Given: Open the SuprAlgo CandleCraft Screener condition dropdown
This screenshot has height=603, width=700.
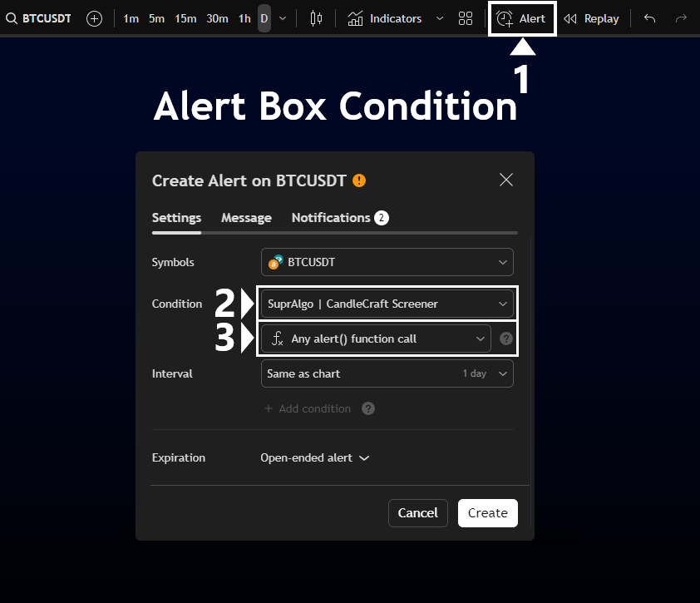Looking at the screenshot, I should click(x=387, y=304).
